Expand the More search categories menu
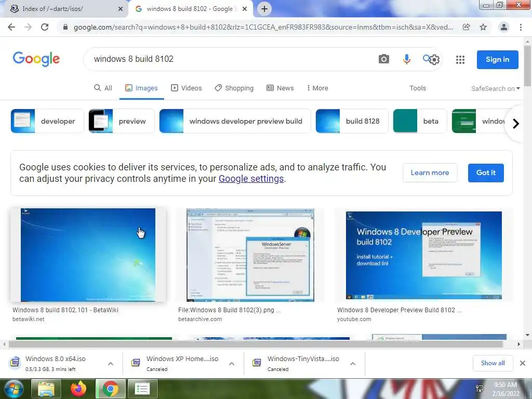 (x=317, y=88)
